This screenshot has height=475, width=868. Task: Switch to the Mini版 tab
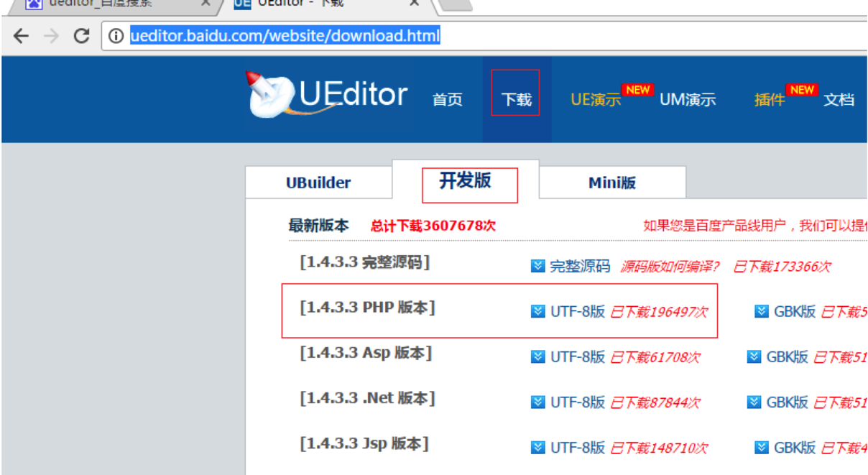coord(612,183)
